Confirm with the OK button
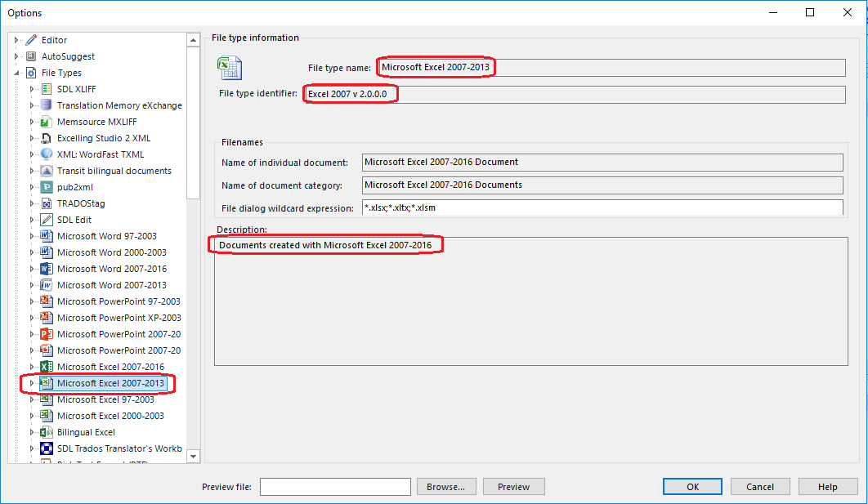Screen dimensions: 868x504 692,486
